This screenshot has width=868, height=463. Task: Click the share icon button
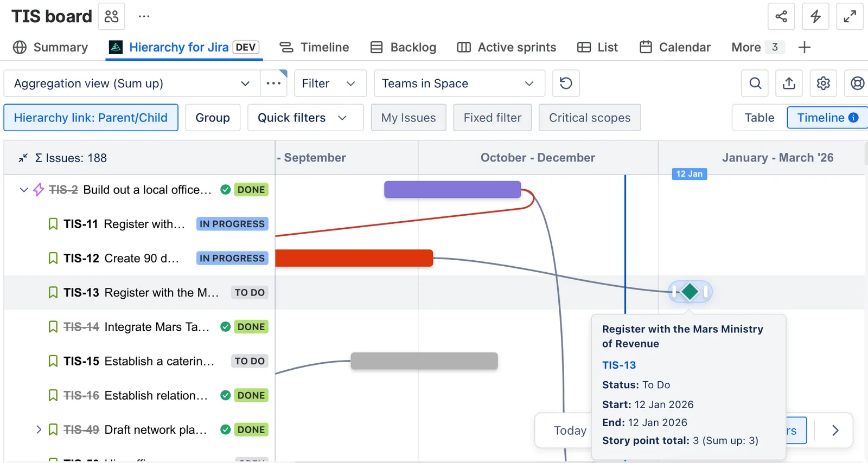click(x=781, y=16)
